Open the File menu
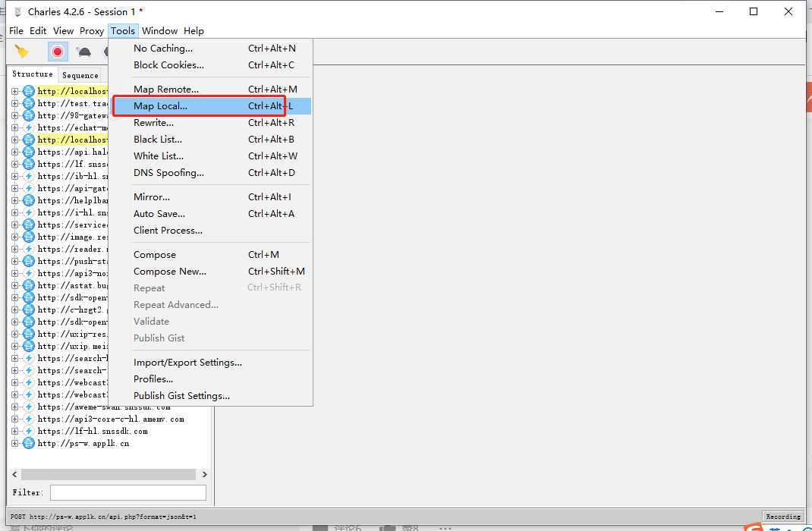Viewport: 812px width, 531px height. point(16,31)
